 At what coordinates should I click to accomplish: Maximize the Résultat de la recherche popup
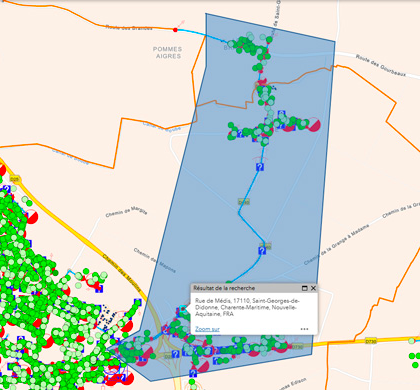pos(304,288)
